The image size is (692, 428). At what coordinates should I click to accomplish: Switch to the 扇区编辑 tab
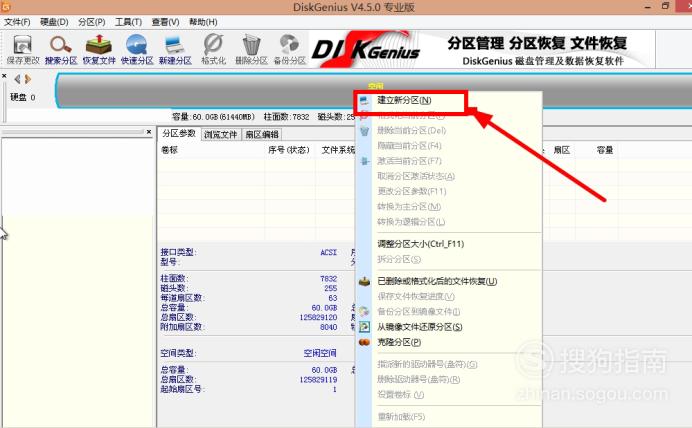click(262, 134)
